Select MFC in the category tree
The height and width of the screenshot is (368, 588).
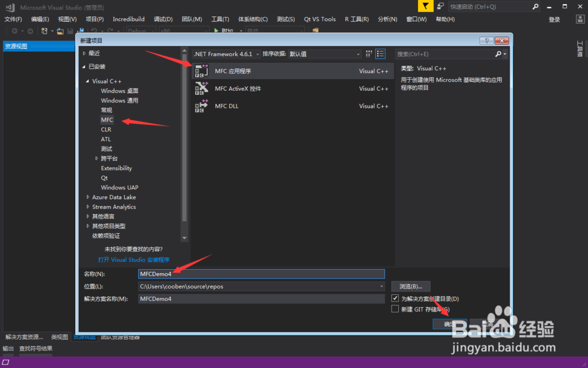[x=107, y=120]
